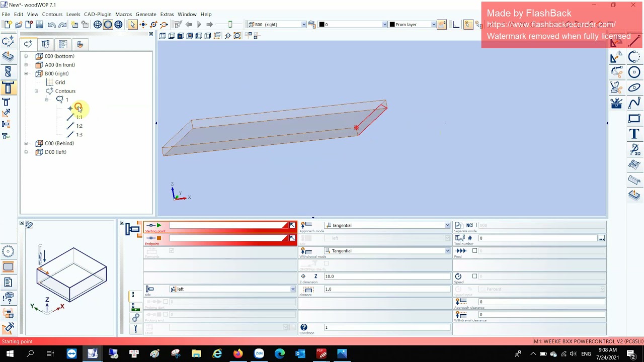Pick the Endpoint with its arrow button
644x362 pixels.
pyautogui.click(x=292, y=238)
